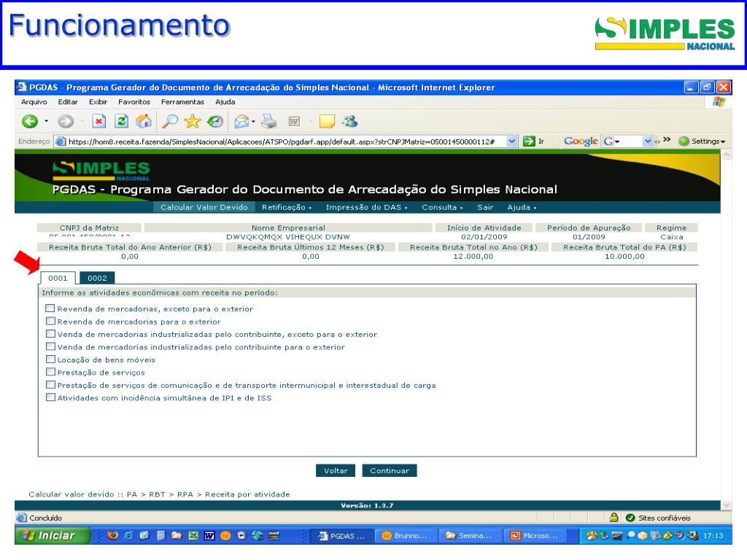Check Venda industrializadas, exceto para o exterior

click(50, 334)
